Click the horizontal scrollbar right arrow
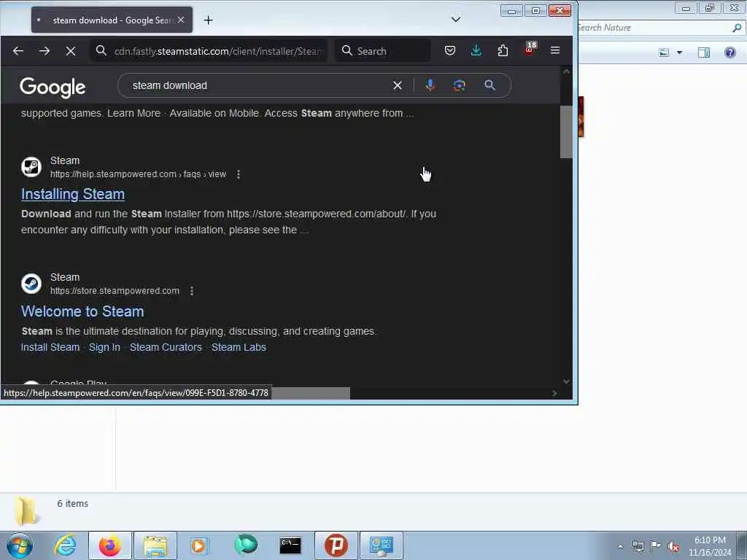This screenshot has width=747, height=560. tap(554, 393)
